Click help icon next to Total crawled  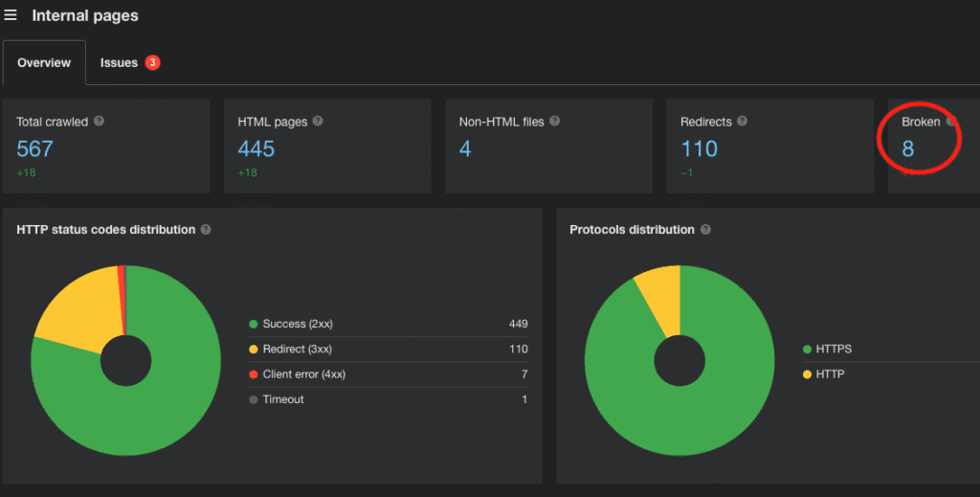click(x=100, y=122)
